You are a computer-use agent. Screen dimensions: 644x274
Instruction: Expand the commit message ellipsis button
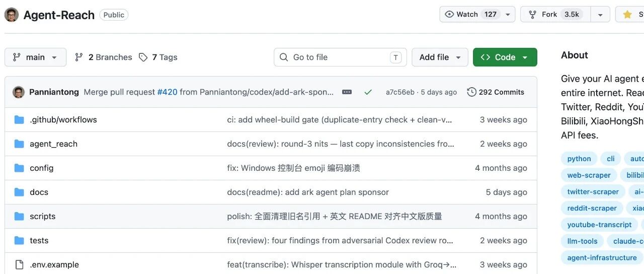(347, 92)
